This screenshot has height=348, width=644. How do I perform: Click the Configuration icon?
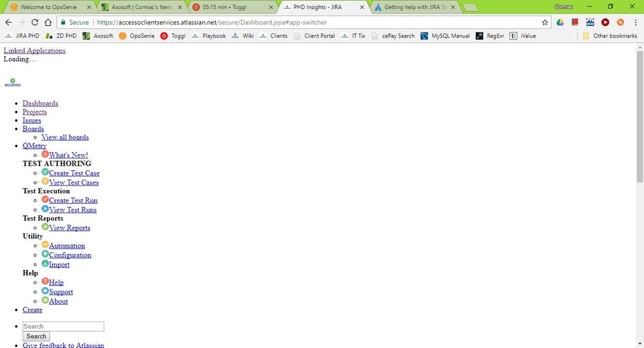click(45, 254)
